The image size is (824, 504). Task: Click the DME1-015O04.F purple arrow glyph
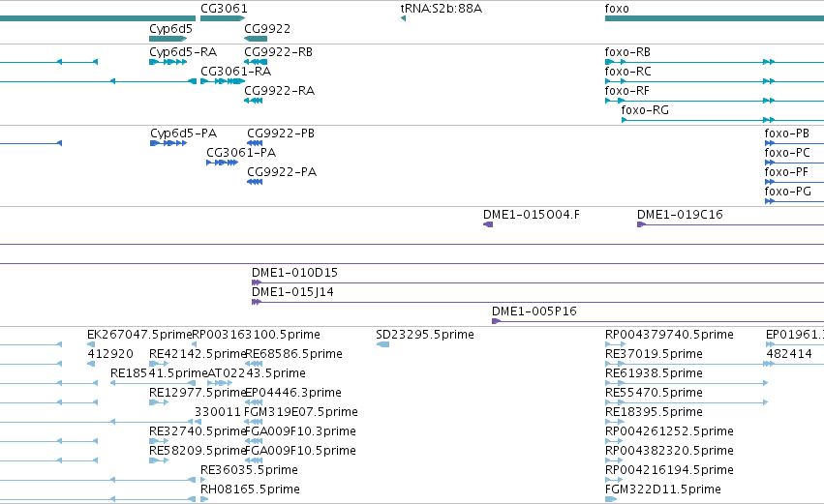coord(488,224)
